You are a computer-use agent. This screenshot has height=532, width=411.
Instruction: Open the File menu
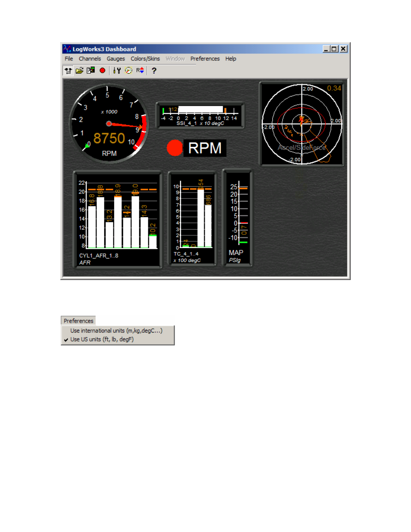click(x=69, y=59)
